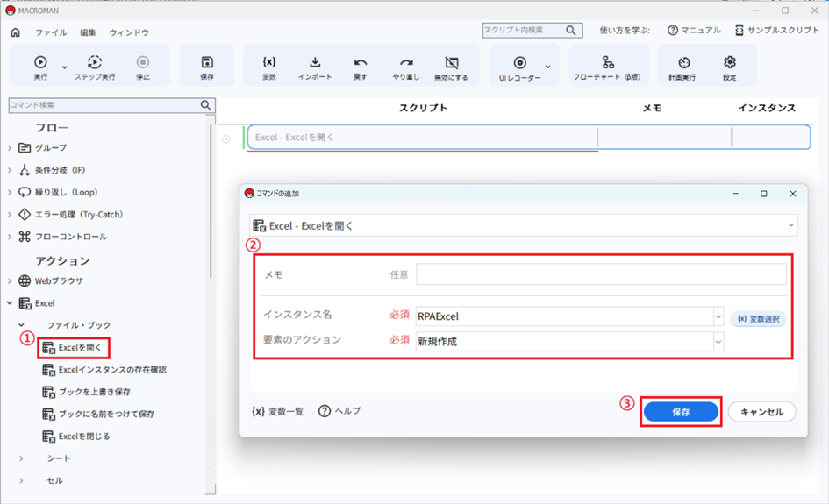Click the blue 保存 button in dialog
Image resolution: width=829 pixels, height=504 pixels.
click(681, 412)
